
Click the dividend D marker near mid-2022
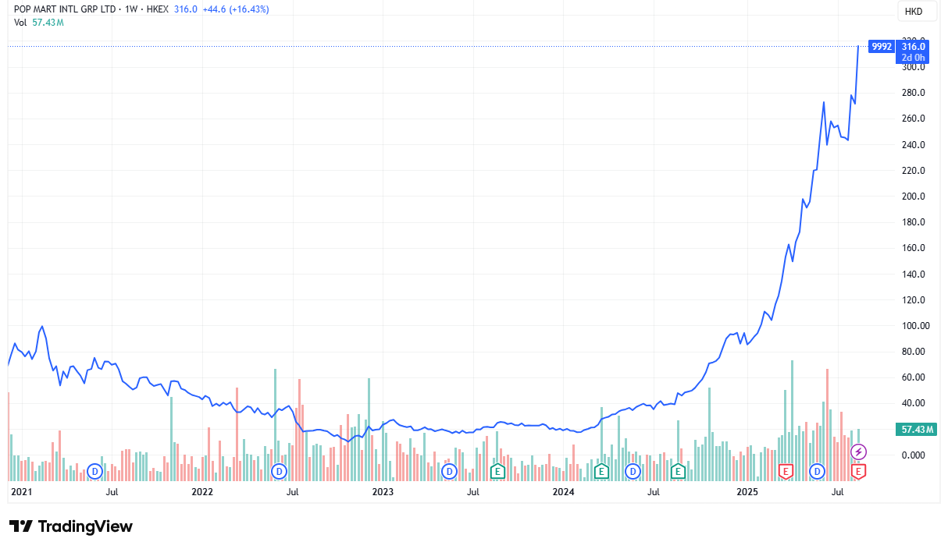(x=279, y=471)
